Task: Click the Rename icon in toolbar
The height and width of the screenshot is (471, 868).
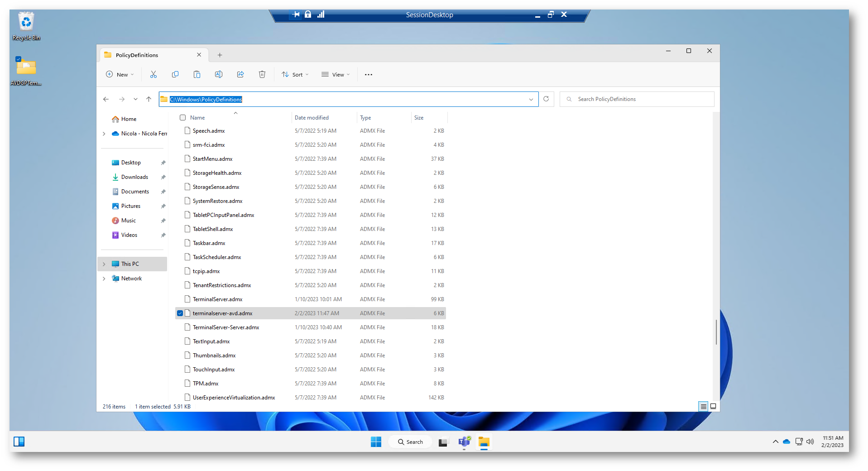Action: (x=219, y=74)
